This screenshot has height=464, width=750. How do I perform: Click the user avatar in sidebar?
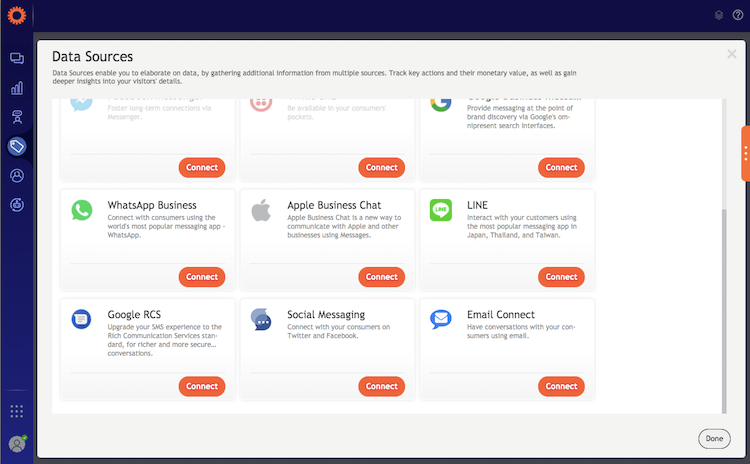click(x=17, y=444)
